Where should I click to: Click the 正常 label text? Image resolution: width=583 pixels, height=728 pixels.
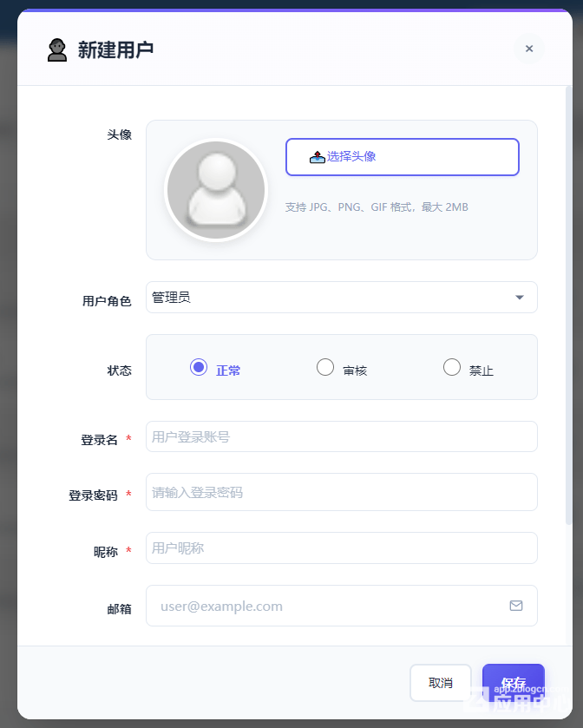228,371
